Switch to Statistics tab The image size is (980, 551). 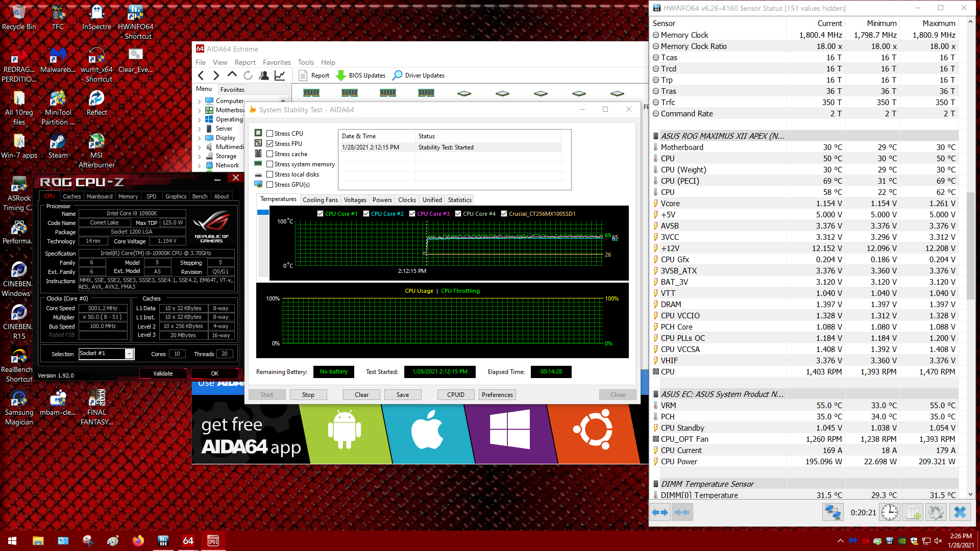459,200
